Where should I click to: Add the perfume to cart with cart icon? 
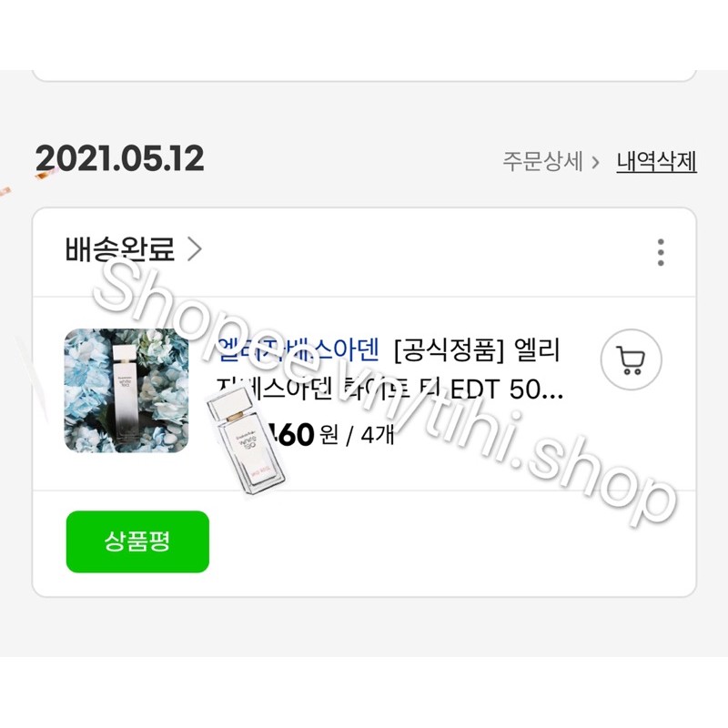coord(631,359)
